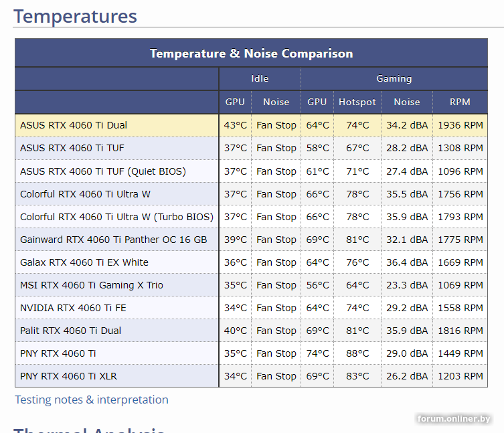Click the 1449 RPM cell
This screenshot has height=433, width=504.
click(460, 353)
